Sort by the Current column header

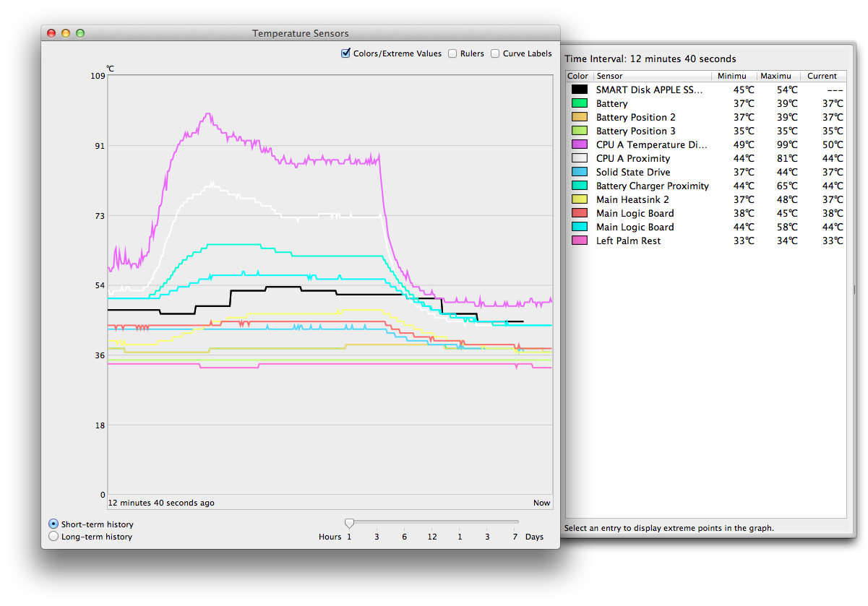(x=822, y=76)
